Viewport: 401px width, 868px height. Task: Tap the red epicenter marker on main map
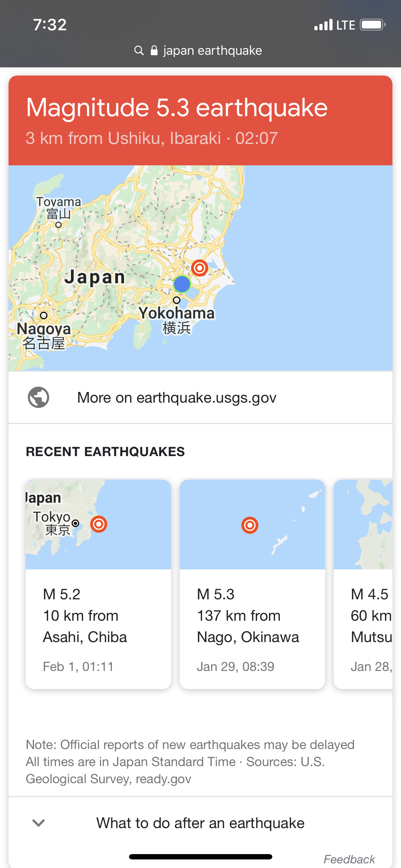[200, 268]
